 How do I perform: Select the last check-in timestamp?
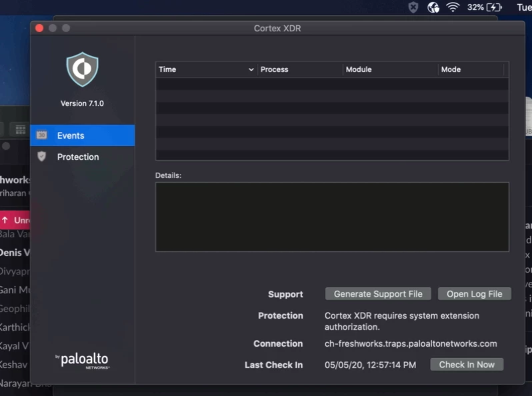pyautogui.click(x=370, y=365)
